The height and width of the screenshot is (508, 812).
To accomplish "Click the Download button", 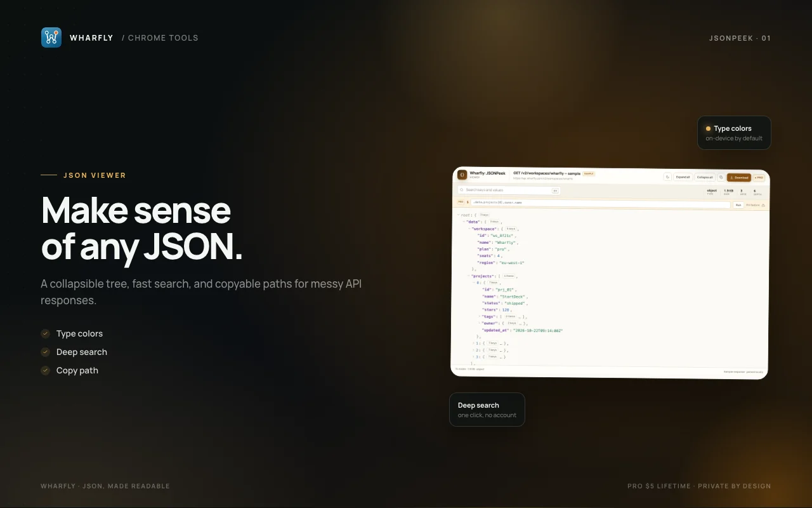I will click(739, 178).
